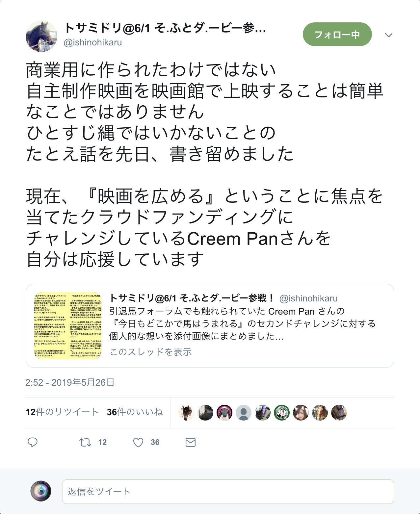Open direct message envelope icon
Viewport: 420px width, 514px height.
(x=191, y=442)
